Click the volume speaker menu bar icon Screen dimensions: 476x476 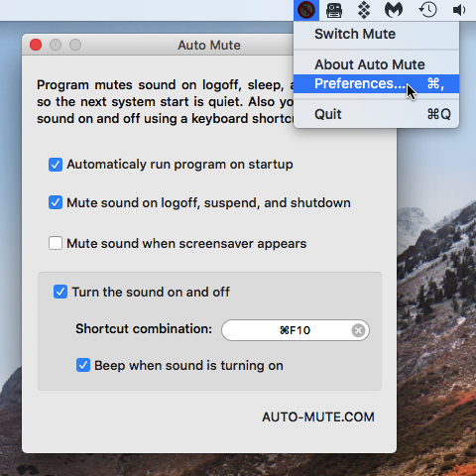coord(459,10)
